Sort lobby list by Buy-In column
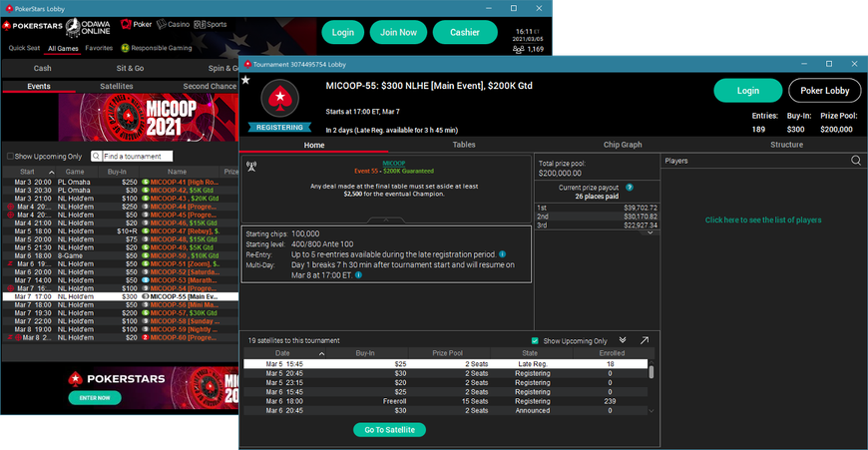The image size is (868, 450). click(x=117, y=172)
